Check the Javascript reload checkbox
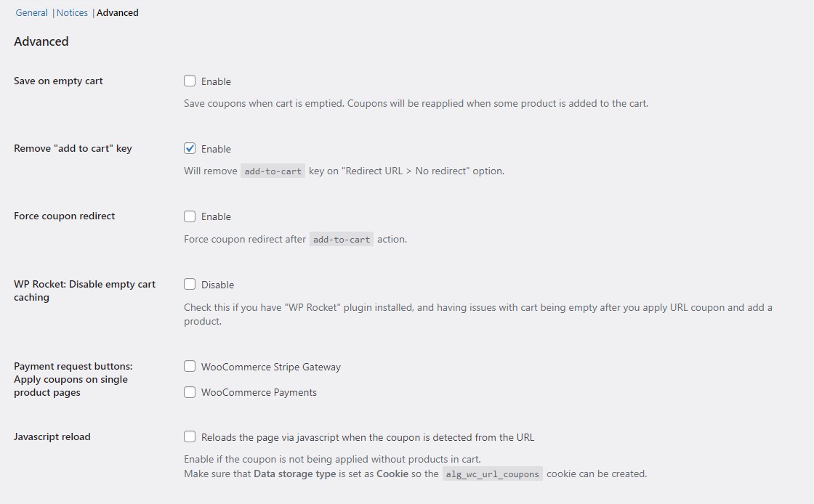This screenshot has height=504, width=814. [190, 436]
